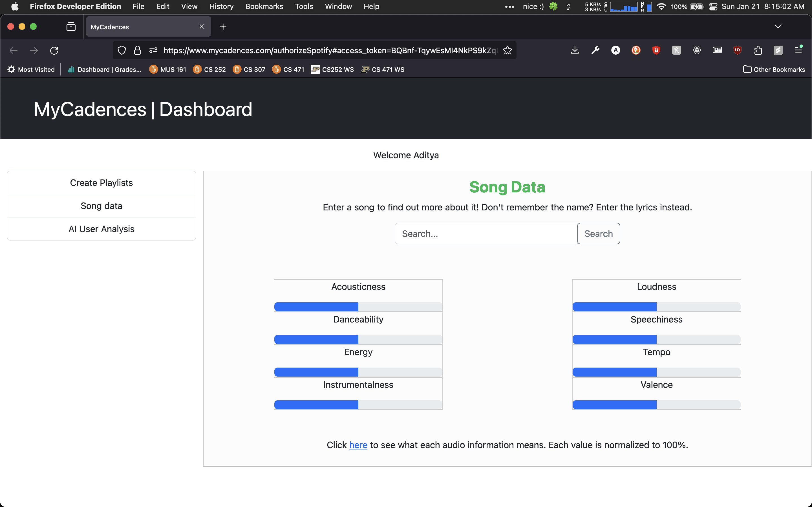Open the Firefox downloads panel
This screenshot has height=507, width=812.
pos(575,50)
